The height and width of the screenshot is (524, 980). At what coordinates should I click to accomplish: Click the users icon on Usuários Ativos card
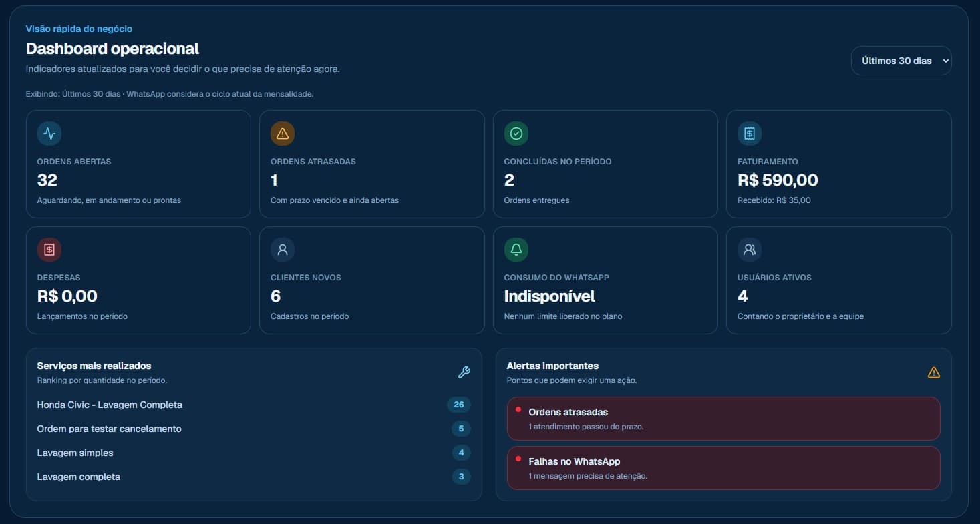click(750, 250)
